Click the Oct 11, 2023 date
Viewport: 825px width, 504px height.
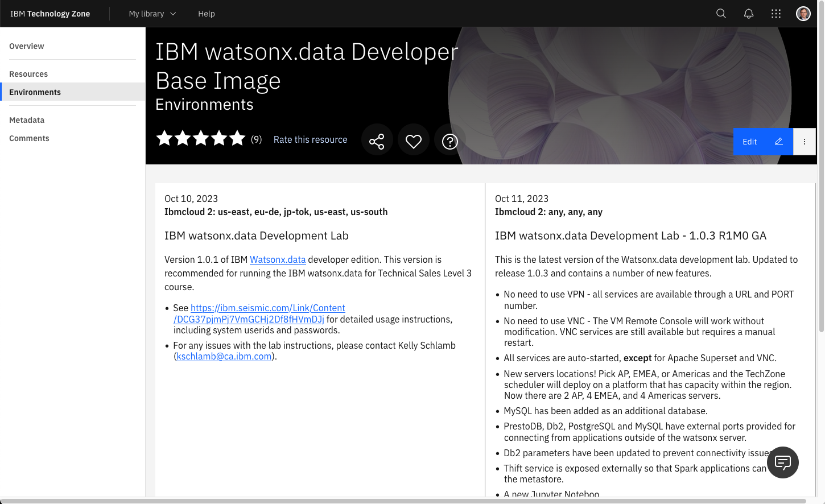point(522,199)
